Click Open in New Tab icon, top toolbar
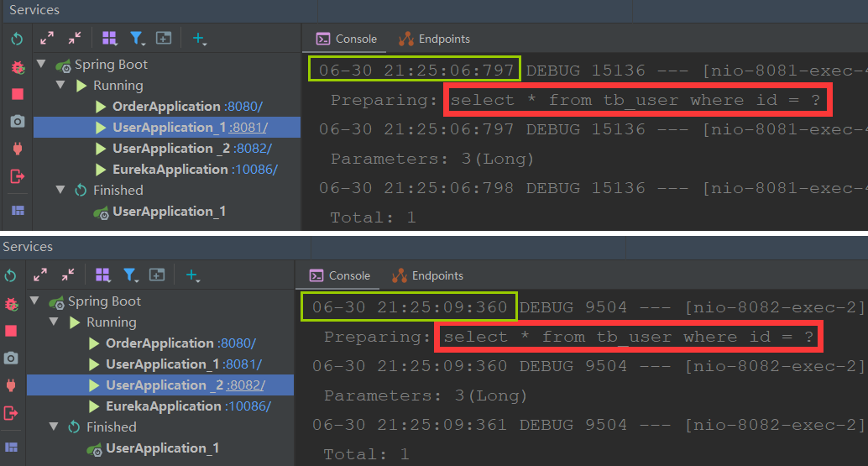 coord(164,38)
